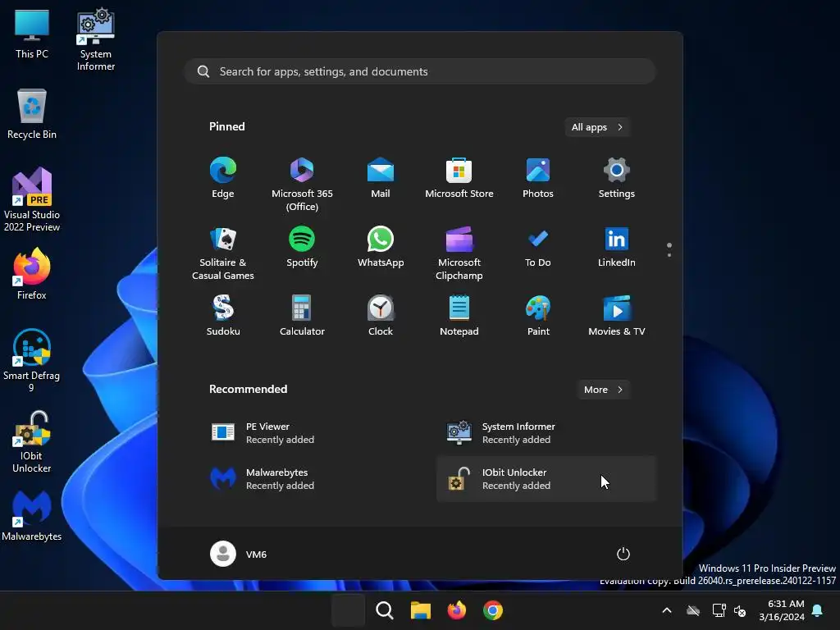The height and width of the screenshot is (630, 840).
Task: Open Firefox from taskbar
Action: (x=456, y=610)
